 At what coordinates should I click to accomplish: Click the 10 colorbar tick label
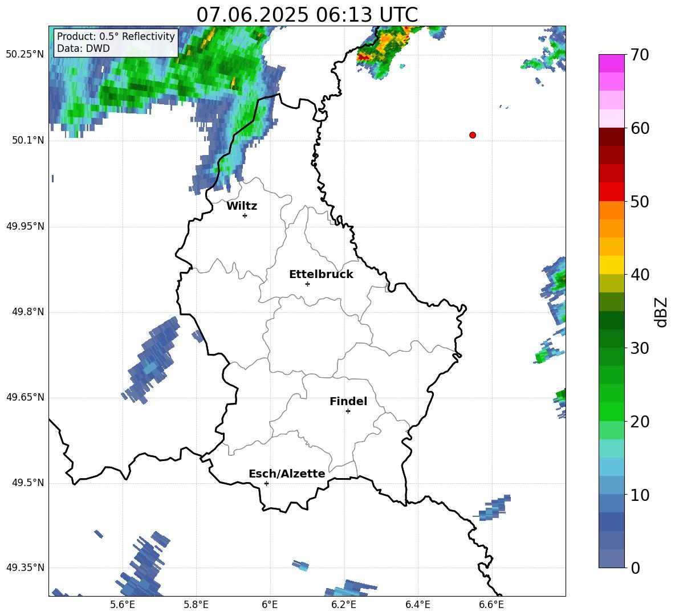639,495
